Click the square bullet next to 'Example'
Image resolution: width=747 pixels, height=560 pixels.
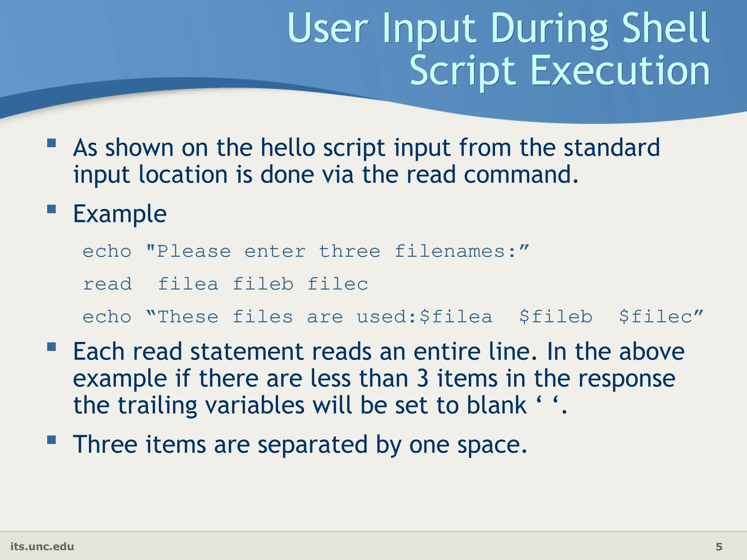point(51,209)
